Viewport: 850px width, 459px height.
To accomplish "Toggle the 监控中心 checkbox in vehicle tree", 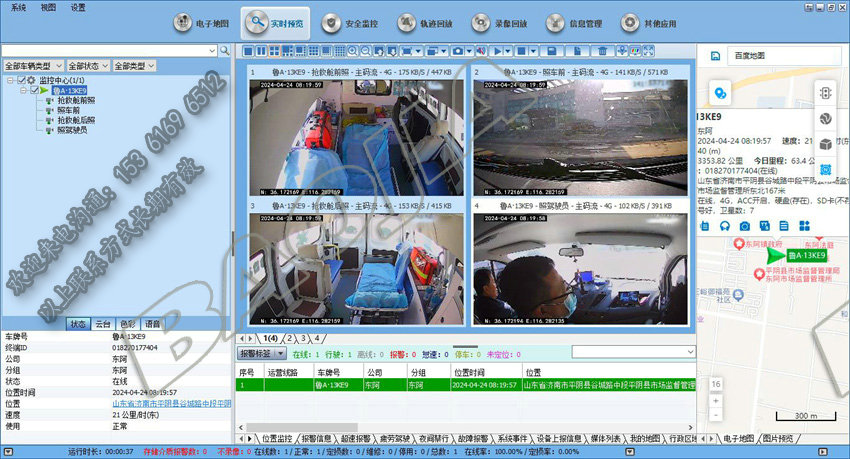I will 21,79.
